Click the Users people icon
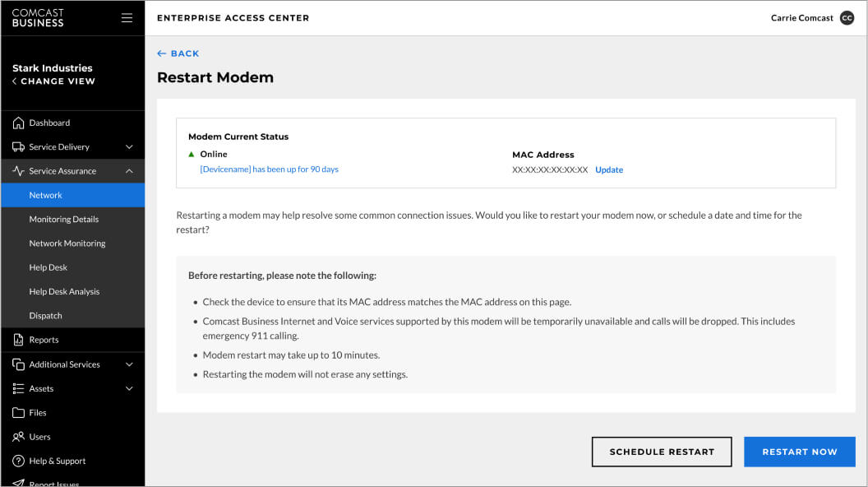The height and width of the screenshot is (487, 868). (x=18, y=437)
